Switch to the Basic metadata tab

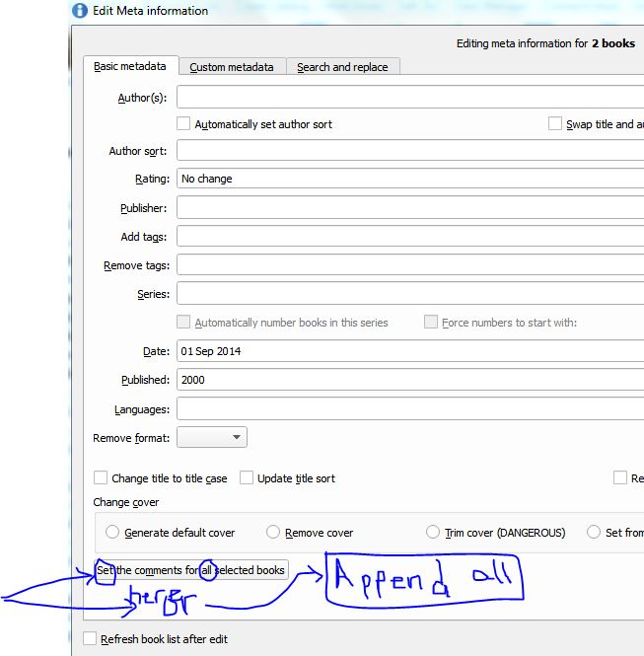130,66
